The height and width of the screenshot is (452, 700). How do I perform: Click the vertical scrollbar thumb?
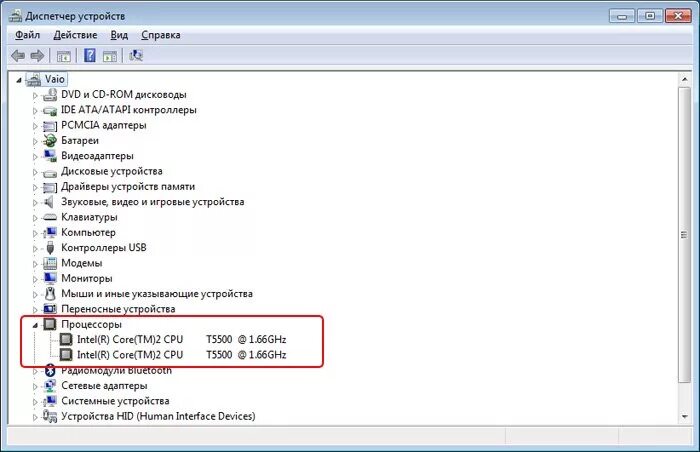(684, 234)
